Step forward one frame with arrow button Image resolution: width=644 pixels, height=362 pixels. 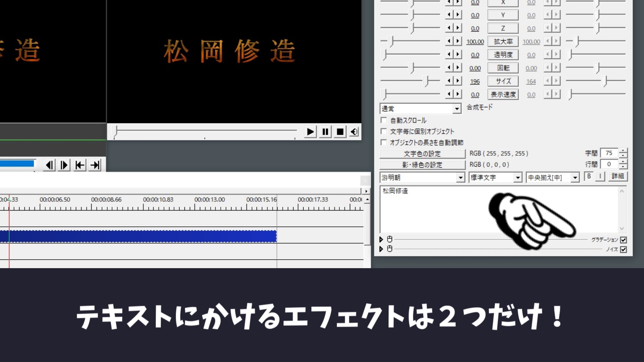64,165
